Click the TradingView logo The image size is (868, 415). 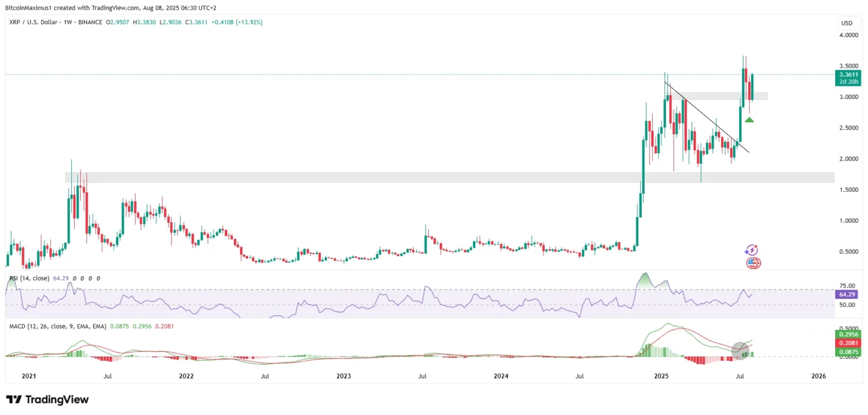tap(47, 400)
